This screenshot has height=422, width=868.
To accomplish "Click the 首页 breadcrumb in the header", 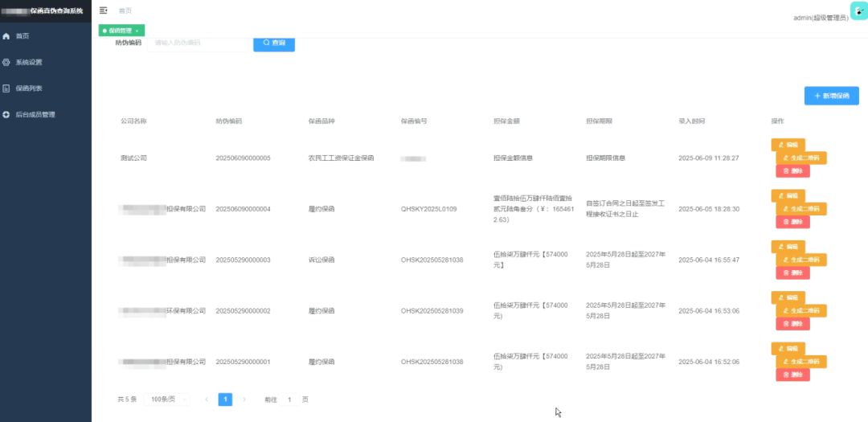I will [x=125, y=10].
